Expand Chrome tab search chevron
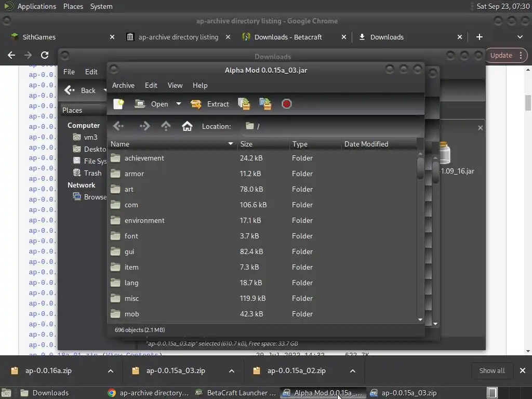This screenshot has height=399, width=532. pos(520,37)
